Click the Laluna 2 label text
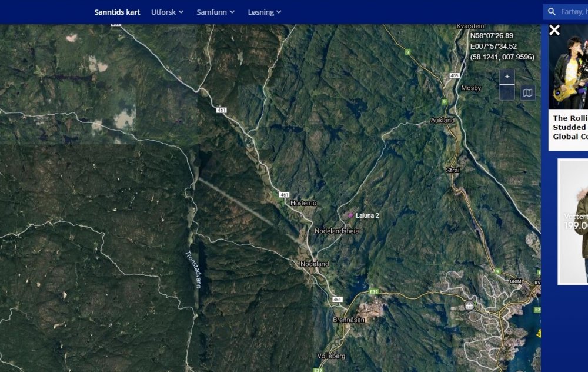The width and height of the screenshot is (588, 372). coord(367,215)
